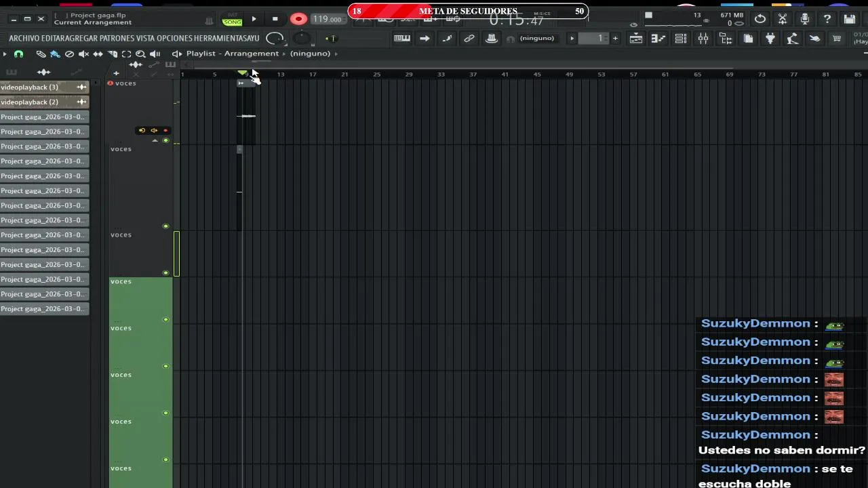Click the pattern arrow before number 1
The height and width of the screenshot is (488, 868).
tap(572, 39)
